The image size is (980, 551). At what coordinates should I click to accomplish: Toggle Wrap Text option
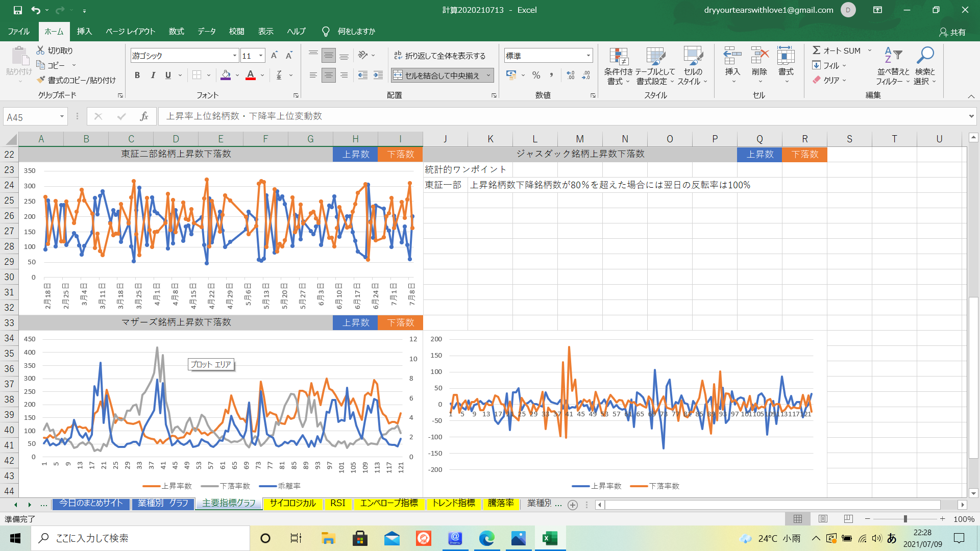click(x=440, y=56)
